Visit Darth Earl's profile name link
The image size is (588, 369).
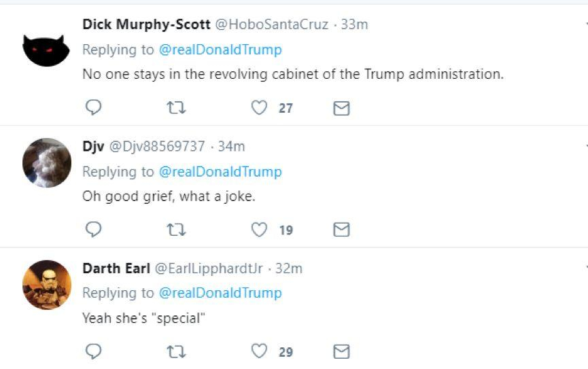tap(116, 268)
